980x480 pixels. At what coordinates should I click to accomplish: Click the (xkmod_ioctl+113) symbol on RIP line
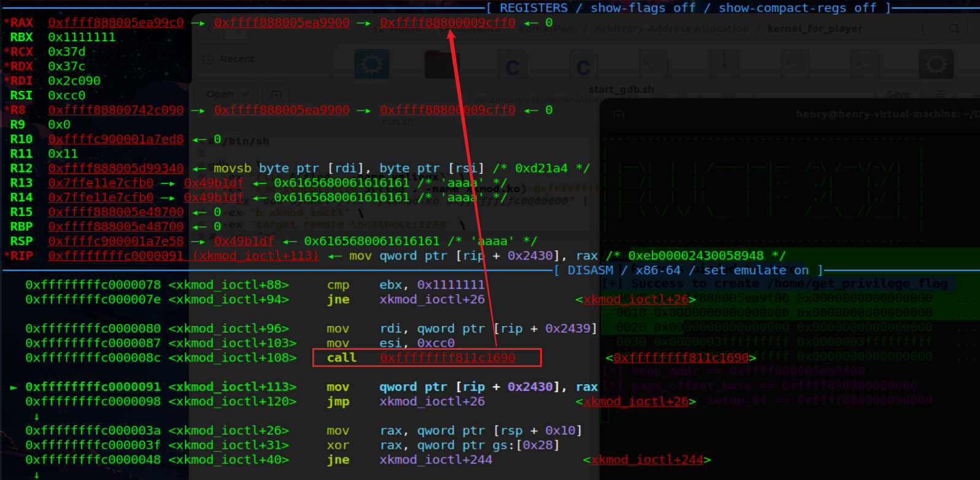pyautogui.click(x=256, y=256)
